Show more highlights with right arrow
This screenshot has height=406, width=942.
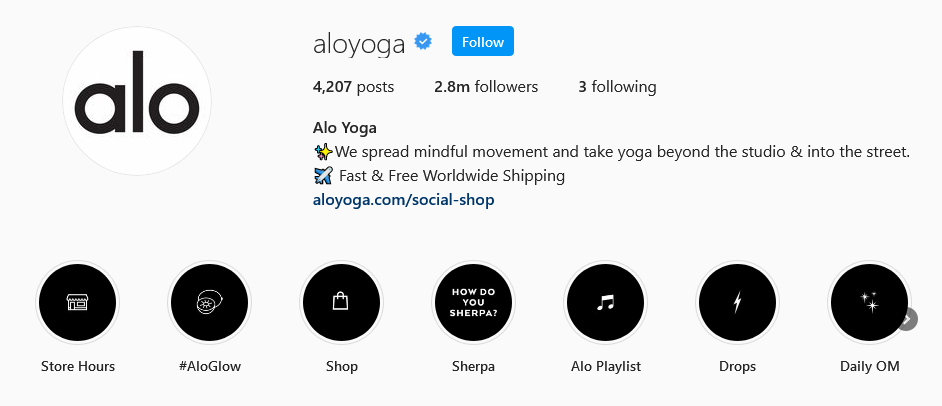[x=908, y=320]
